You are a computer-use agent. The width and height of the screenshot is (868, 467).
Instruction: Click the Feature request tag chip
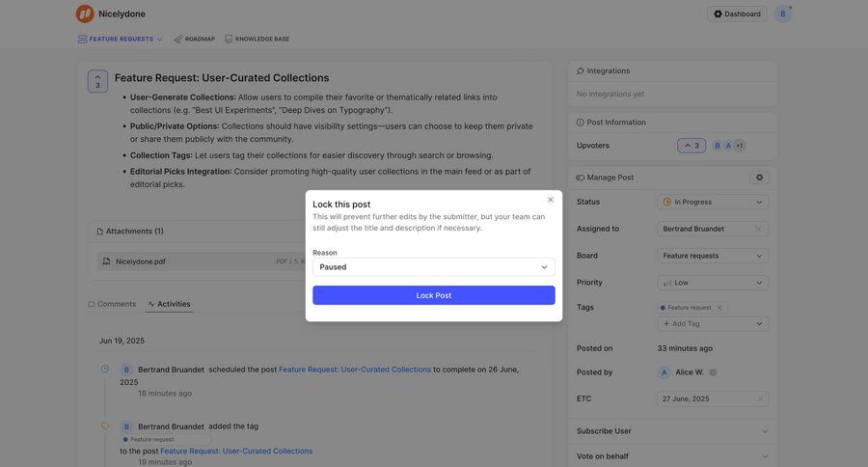pos(690,308)
